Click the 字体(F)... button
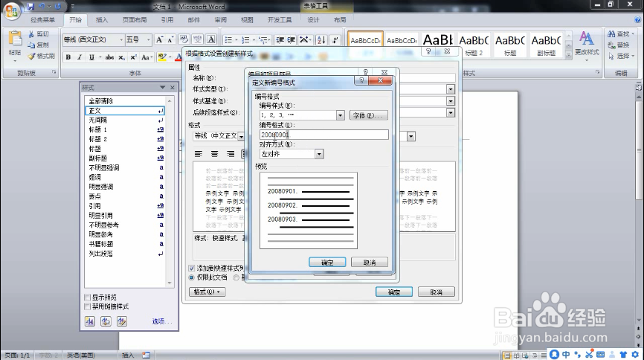This screenshot has height=360, width=644. tap(368, 115)
